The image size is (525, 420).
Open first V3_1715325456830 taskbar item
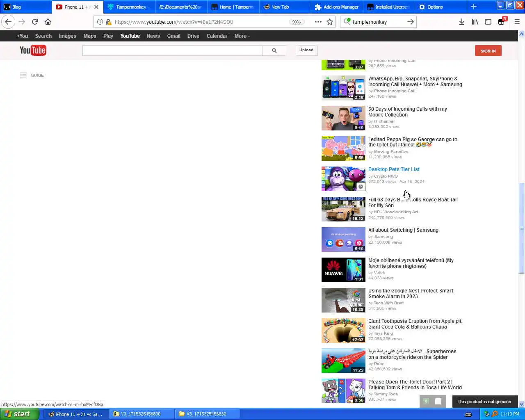pos(141,414)
